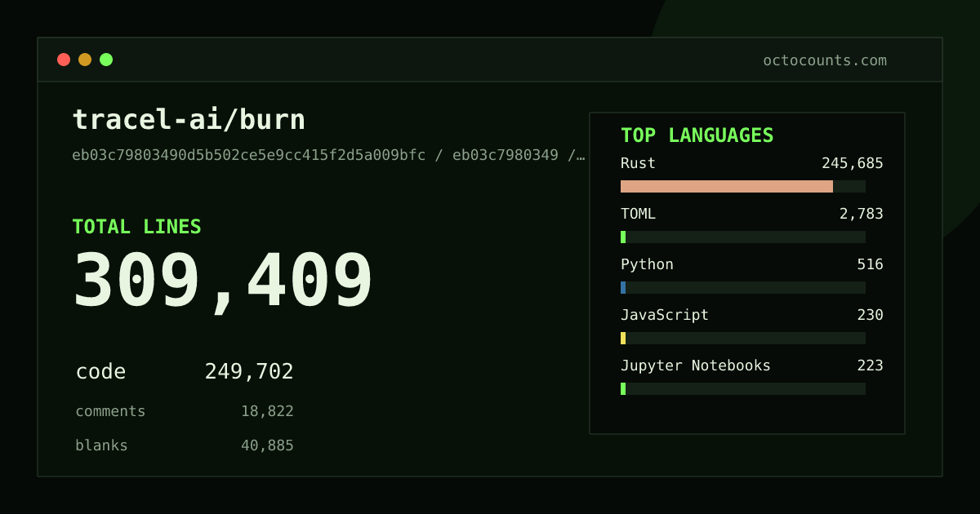Select the tracel-ai/burn repository title
The height and width of the screenshot is (514, 980).
click(x=189, y=120)
